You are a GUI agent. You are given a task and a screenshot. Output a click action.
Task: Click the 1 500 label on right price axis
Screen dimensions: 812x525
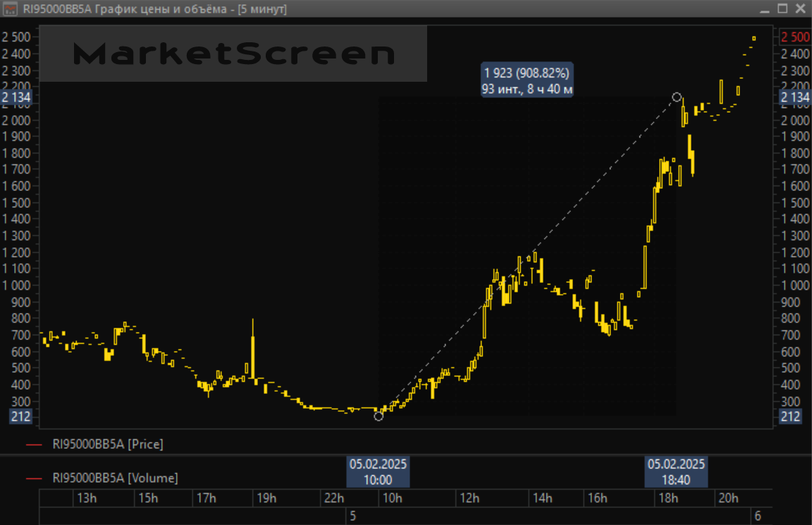[795, 202]
